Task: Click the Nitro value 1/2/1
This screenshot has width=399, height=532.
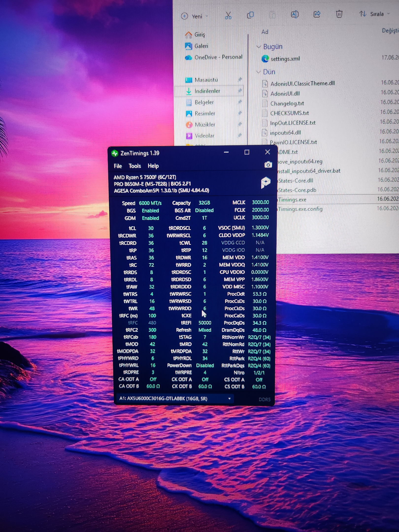Action: [x=259, y=373]
